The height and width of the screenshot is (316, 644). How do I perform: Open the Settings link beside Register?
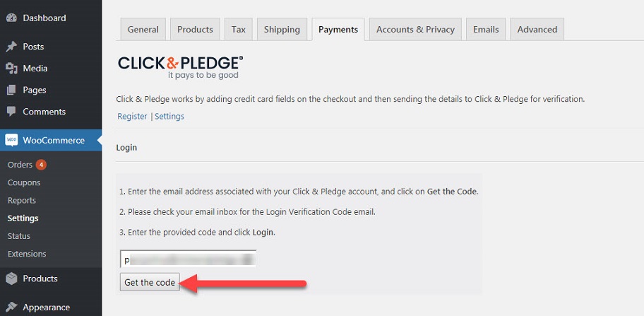(x=169, y=117)
